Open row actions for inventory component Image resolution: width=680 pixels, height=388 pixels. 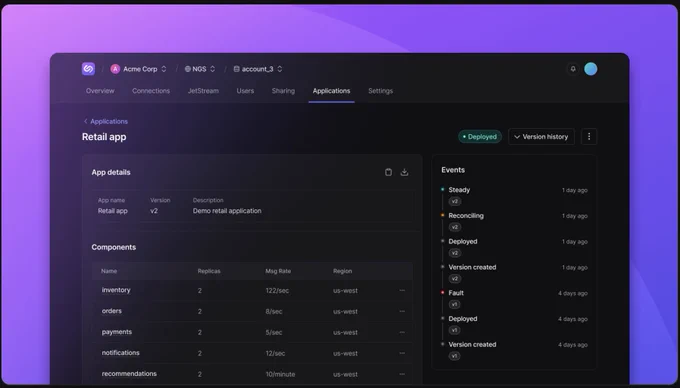click(x=402, y=290)
